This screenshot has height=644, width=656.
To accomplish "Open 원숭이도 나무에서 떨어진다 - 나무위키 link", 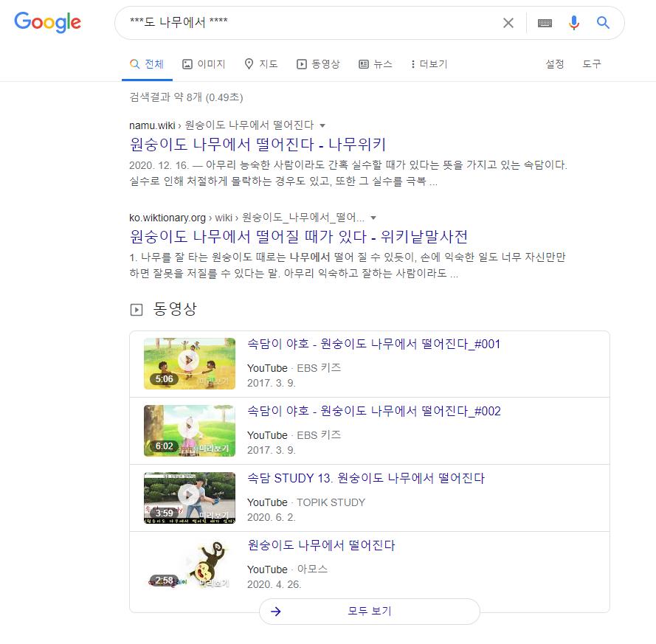I will click(x=258, y=145).
